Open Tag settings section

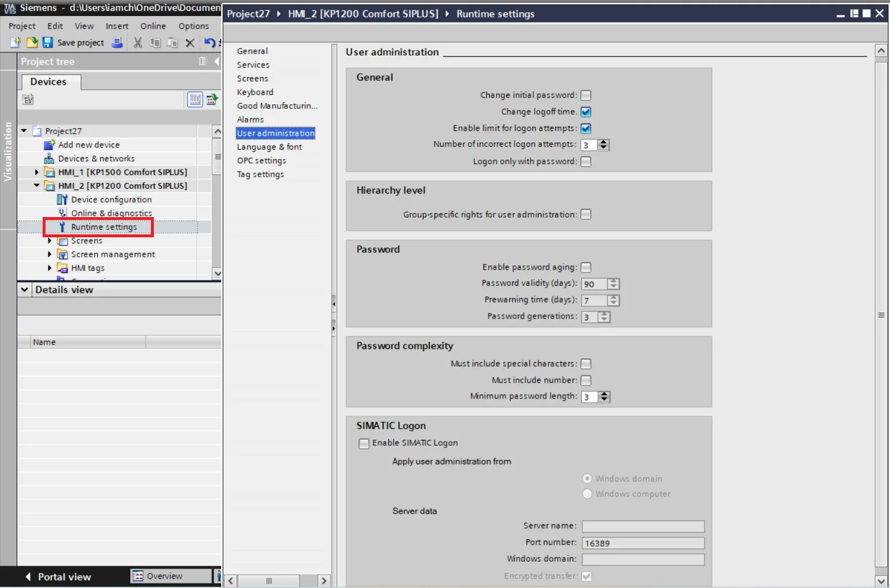click(260, 174)
